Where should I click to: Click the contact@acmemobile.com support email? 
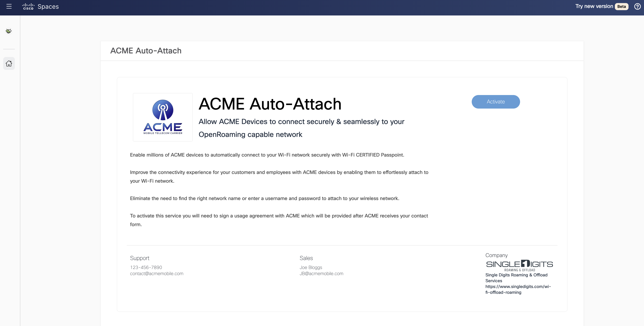(156, 273)
